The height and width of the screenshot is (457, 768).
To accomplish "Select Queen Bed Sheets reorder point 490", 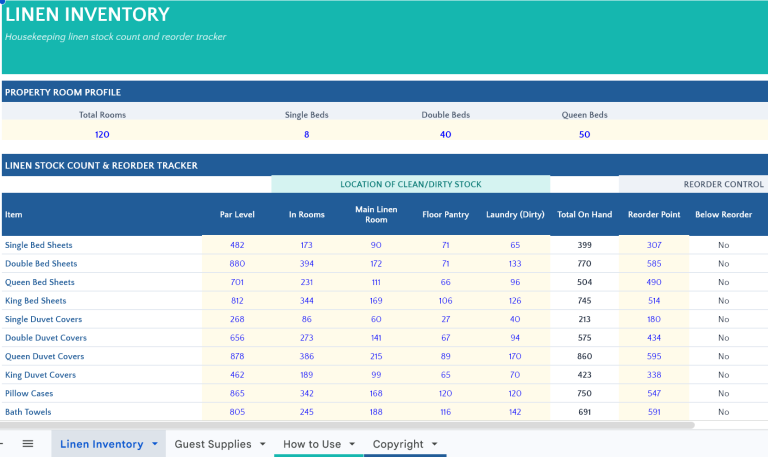I will [654, 282].
